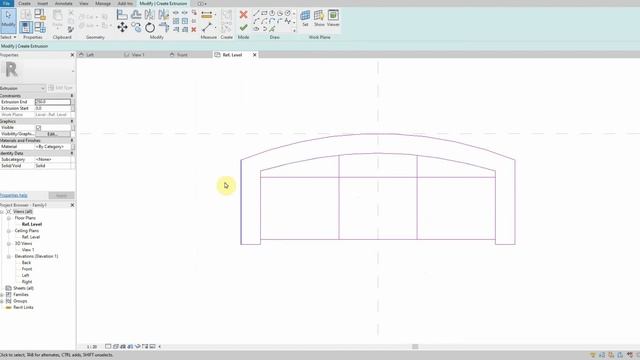Switch to the Left view tab
The height and width of the screenshot is (360, 640).
click(x=90, y=55)
